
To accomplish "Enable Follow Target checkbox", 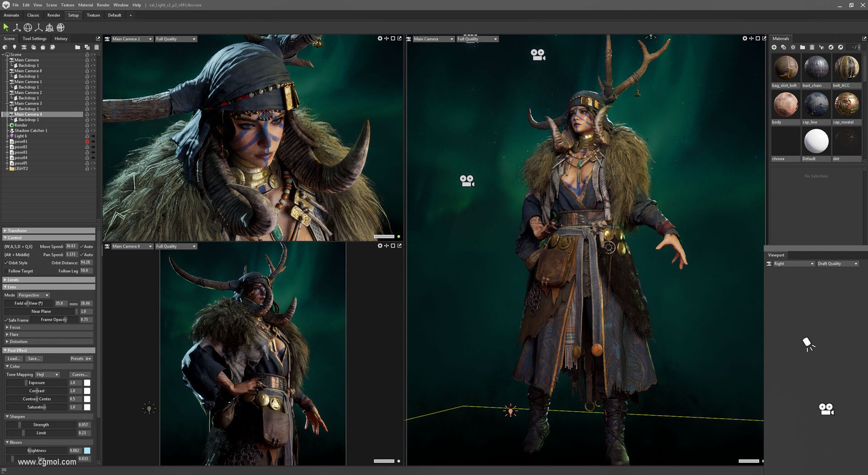I will (x=6, y=271).
